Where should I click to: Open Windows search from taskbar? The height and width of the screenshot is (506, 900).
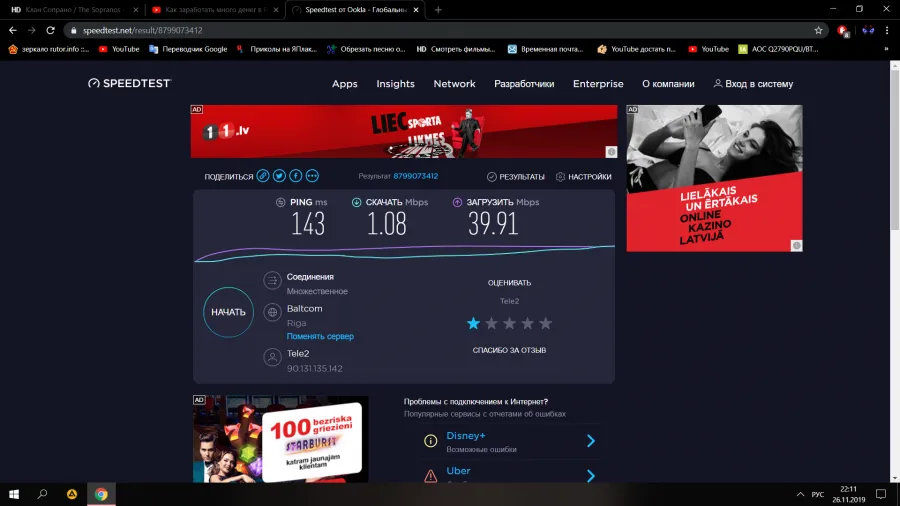coord(42,494)
